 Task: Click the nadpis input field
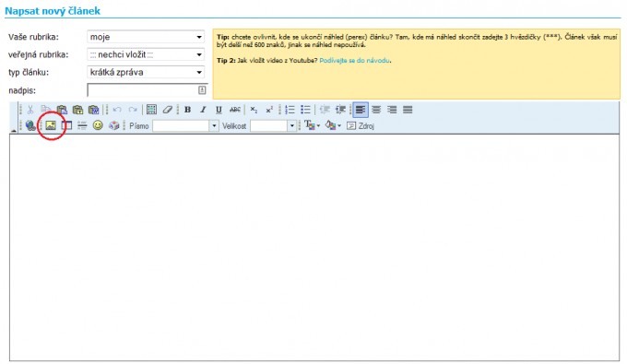148,90
